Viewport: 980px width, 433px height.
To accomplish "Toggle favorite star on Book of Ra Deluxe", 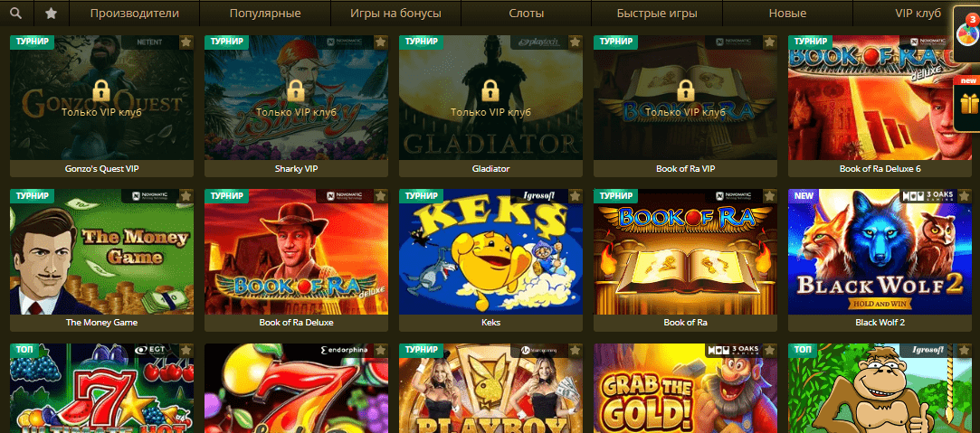I will (381, 196).
